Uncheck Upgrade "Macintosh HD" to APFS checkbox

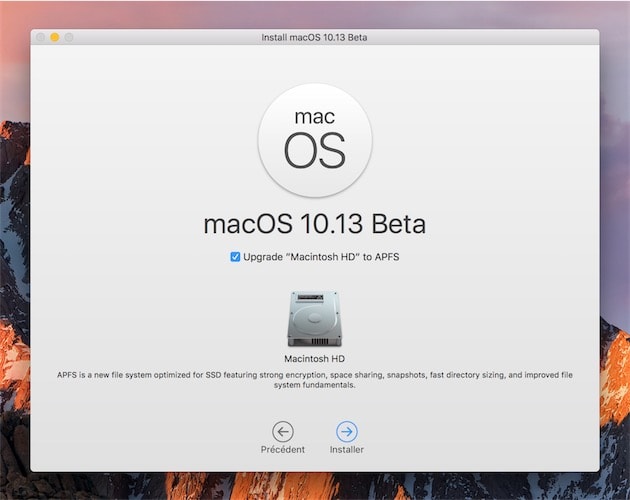click(x=235, y=257)
